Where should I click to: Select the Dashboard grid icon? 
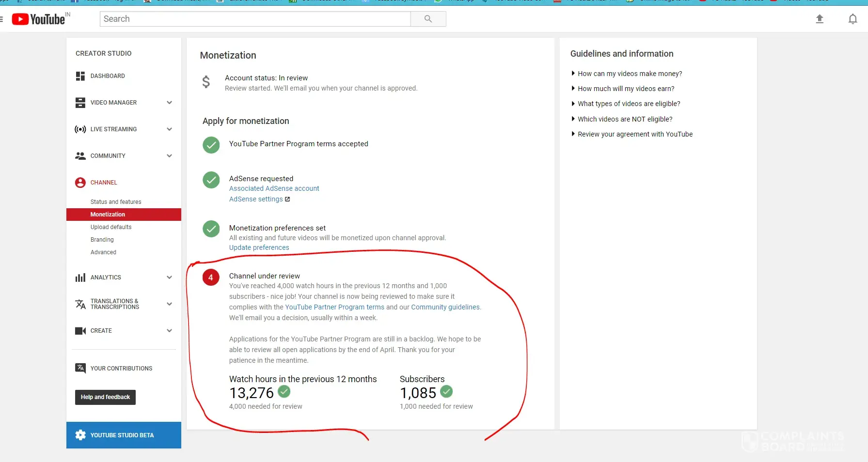point(80,76)
